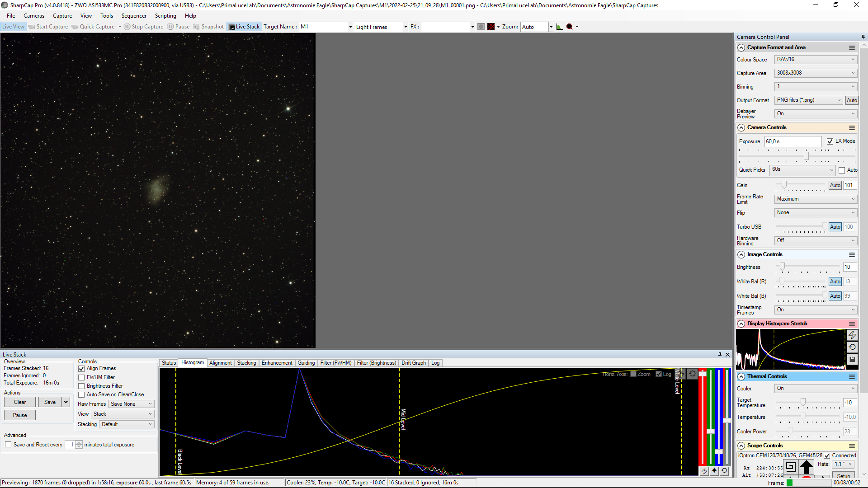868x488 pixels.
Task: Open Quick Picks 60s dropdown
Action: (802, 170)
